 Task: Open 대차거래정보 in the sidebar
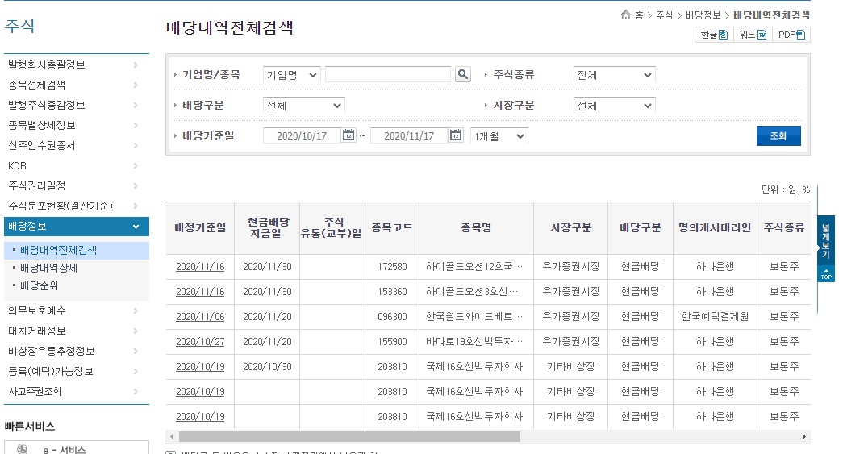[36, 331]
